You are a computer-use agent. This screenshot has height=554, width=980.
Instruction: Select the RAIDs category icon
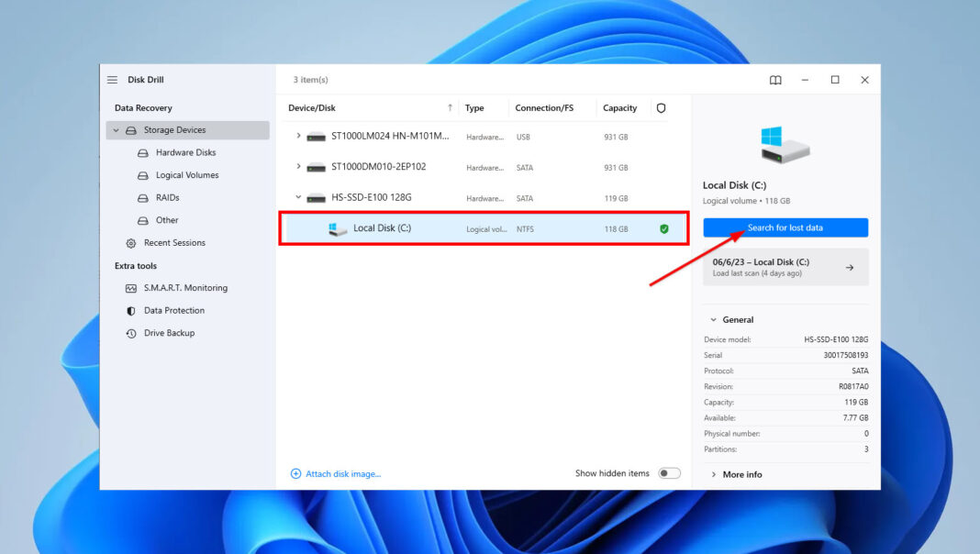pyautogui.click(x=142, y=197)
